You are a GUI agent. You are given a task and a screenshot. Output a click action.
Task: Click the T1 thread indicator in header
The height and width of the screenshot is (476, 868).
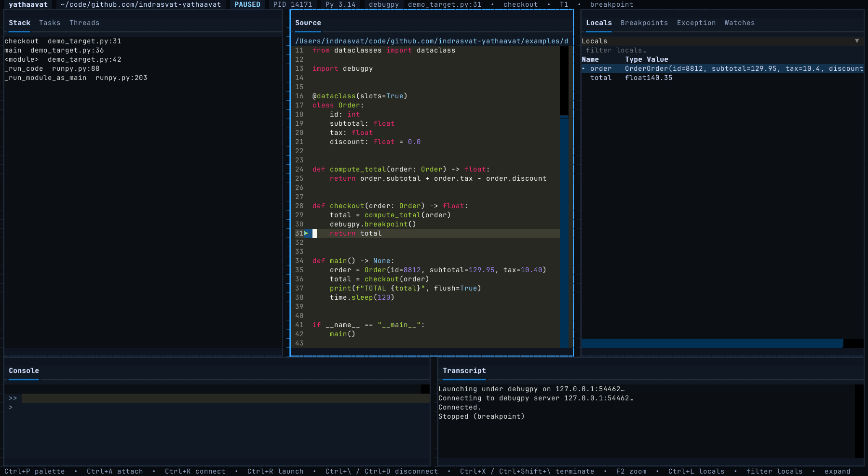click(x=564, y=4)
